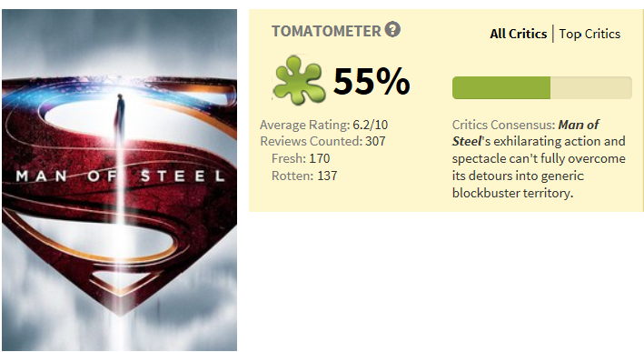
Task: Click the unfilled beige part of score bar
Action: tap(591, 87)
